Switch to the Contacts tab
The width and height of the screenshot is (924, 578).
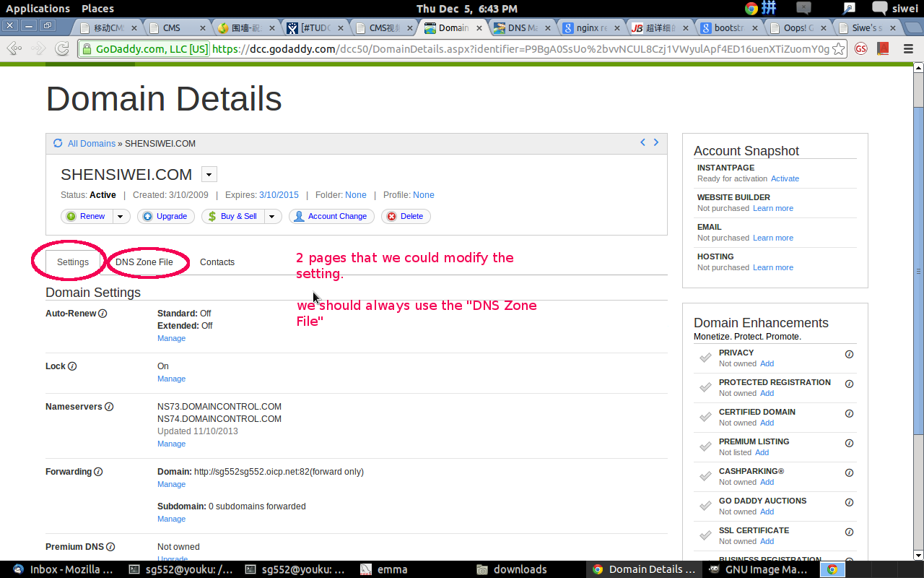[x=217, y=262]
